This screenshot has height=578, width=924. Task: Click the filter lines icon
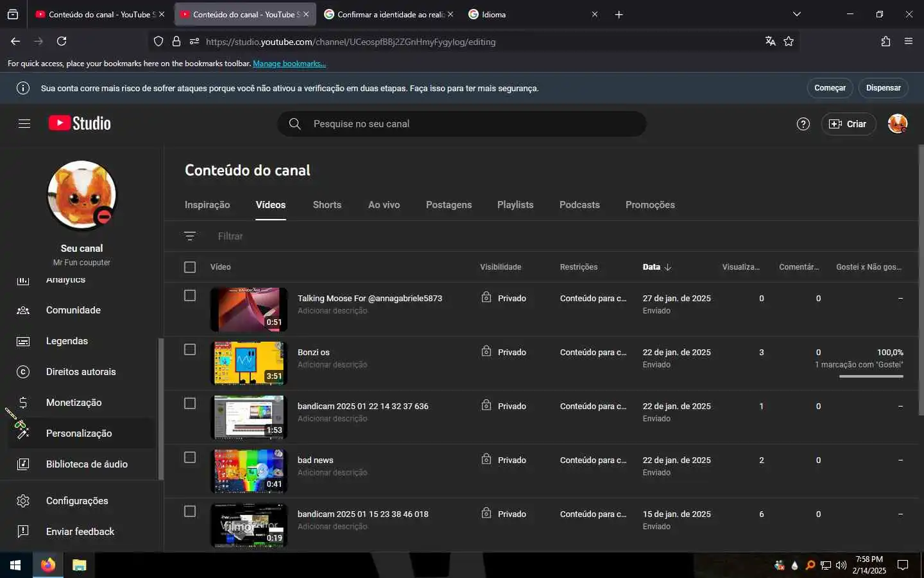coord(190,236)
